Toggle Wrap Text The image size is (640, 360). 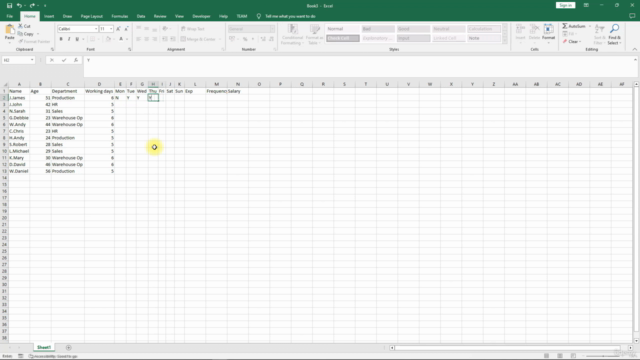192,29
